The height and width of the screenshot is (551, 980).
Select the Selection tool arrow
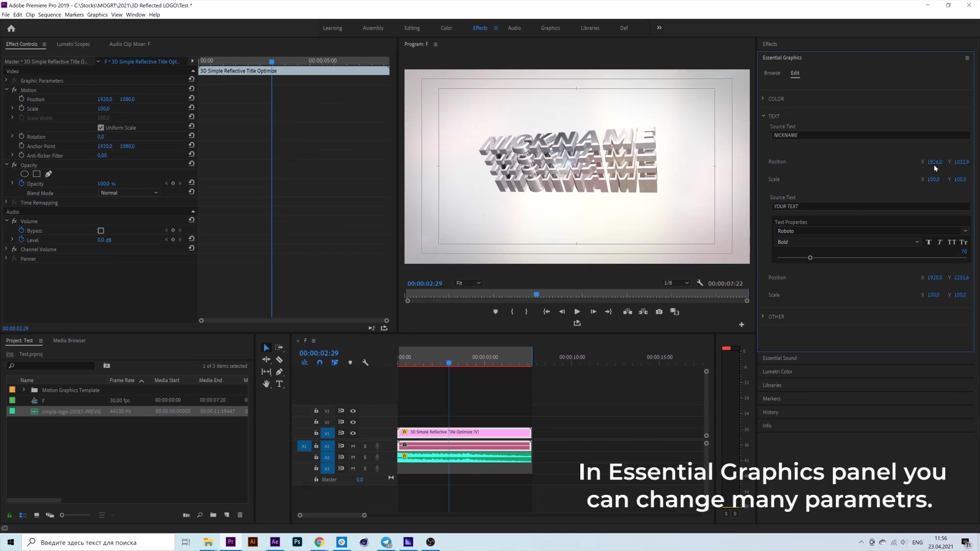click(266, 347)
